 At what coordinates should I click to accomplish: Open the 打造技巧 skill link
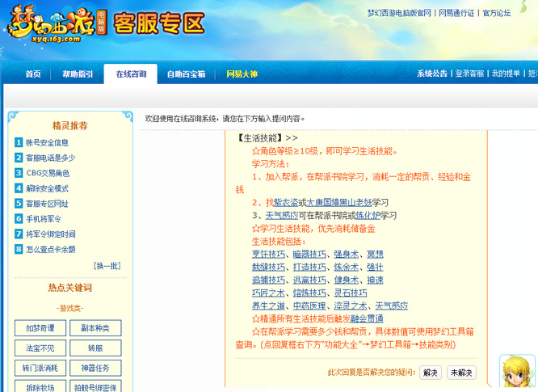click(x=309, y=267)
